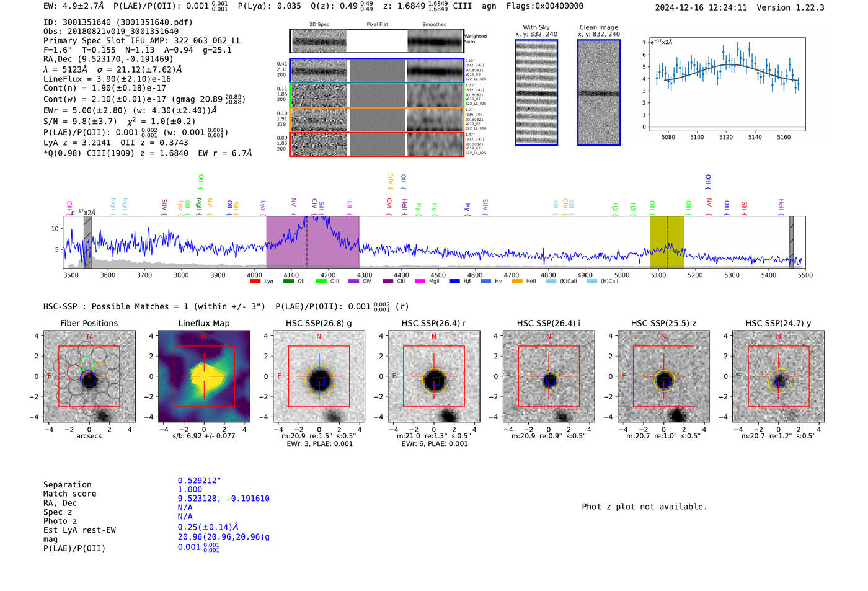Pick the blue Hβ legend swatch
This screenshot has width=868, height=591.
[454, 282]
